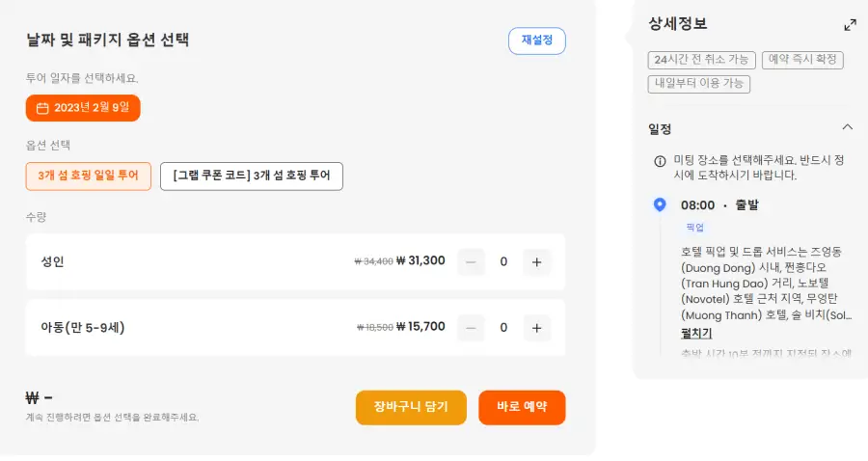Screen dimensions: 868x461
Task: Click the 픽업 label under departure
Action: 694,228
